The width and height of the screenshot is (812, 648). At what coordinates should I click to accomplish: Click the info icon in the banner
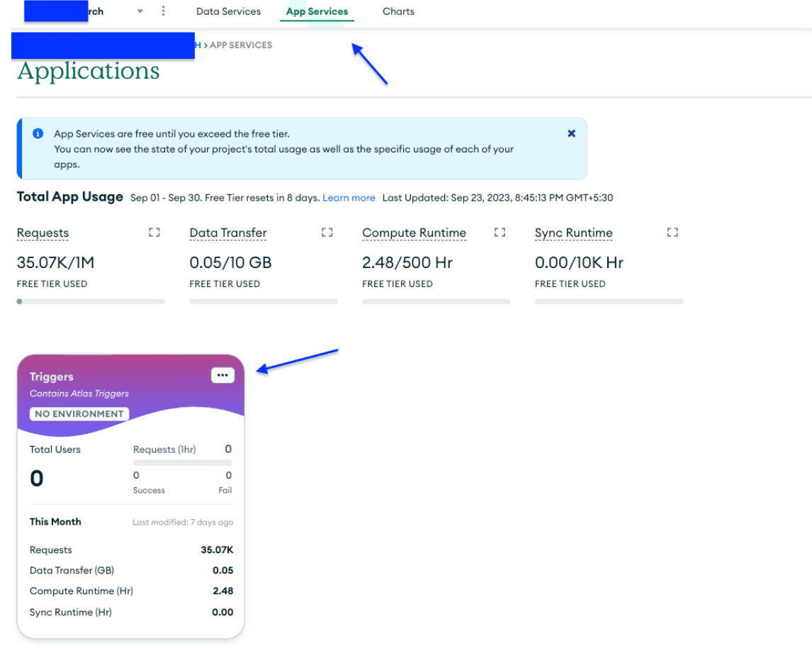click(x=38, y=133)
